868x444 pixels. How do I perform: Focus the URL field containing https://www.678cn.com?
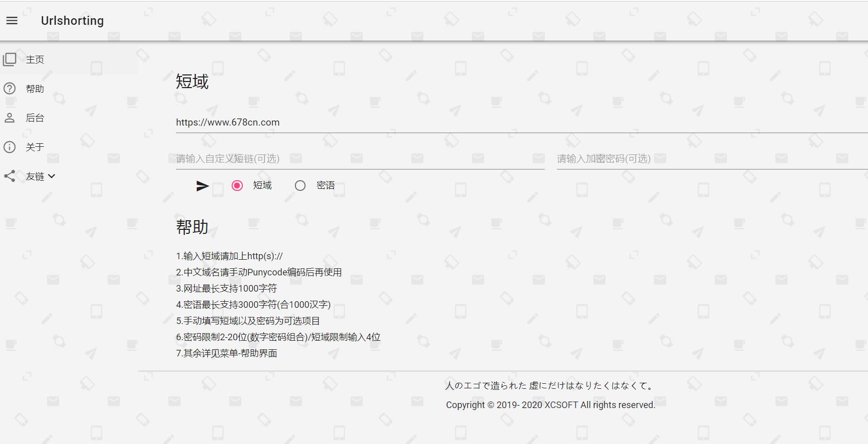(522, 123)
